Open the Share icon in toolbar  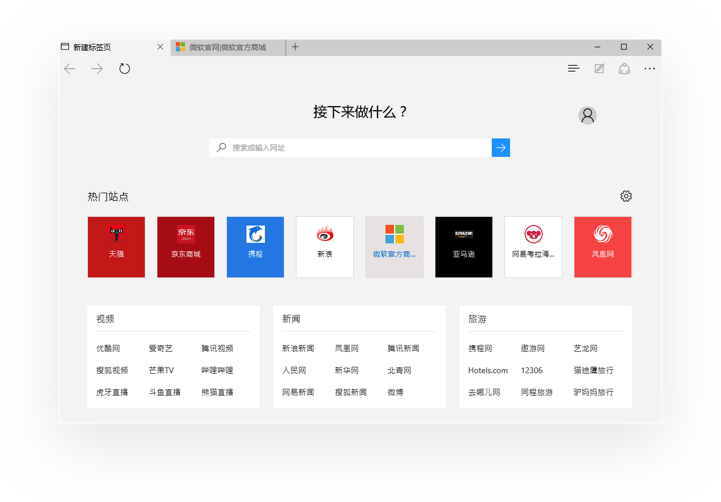click(x=624, y=69)
